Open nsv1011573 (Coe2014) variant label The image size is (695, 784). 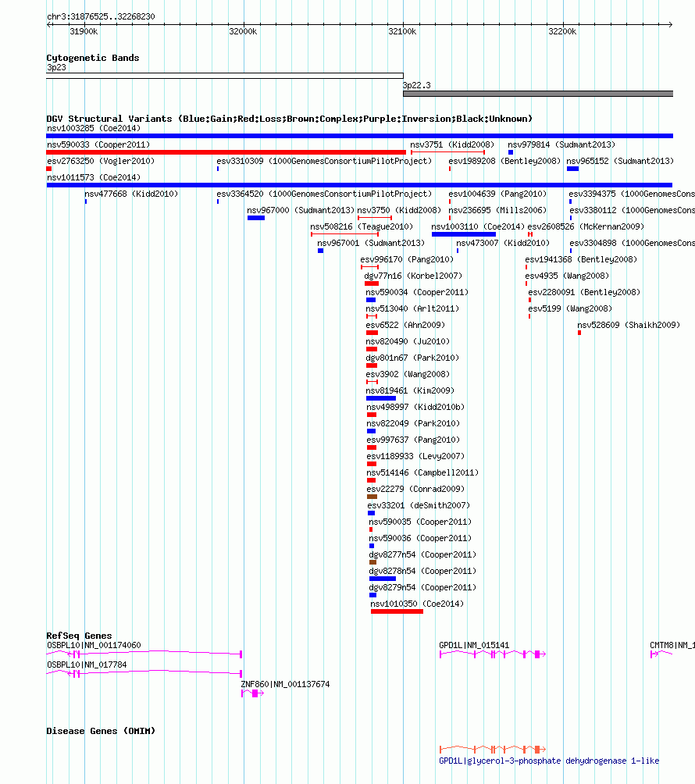pos(94,177)
